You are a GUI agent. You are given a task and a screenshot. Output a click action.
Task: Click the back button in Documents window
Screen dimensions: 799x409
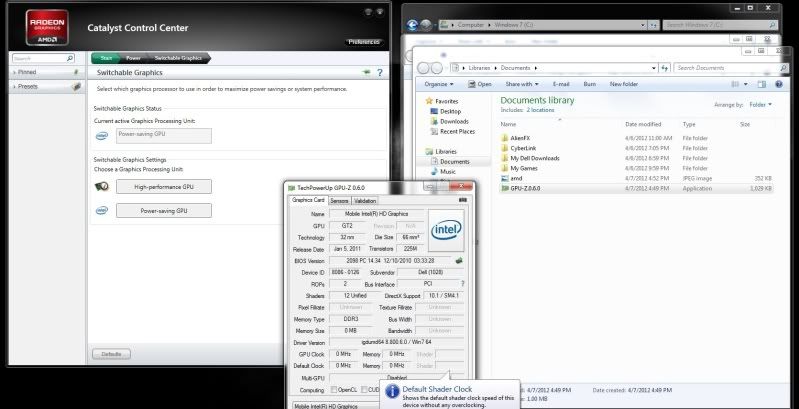click(x=423, y=68)
